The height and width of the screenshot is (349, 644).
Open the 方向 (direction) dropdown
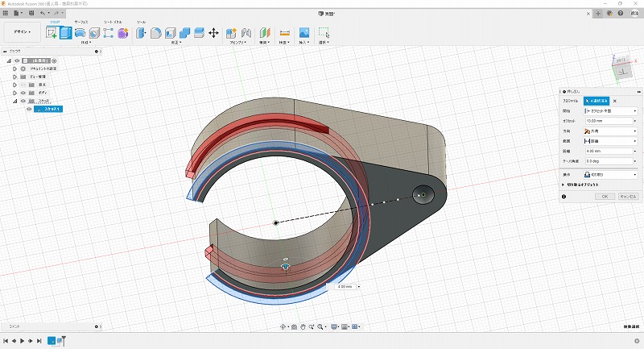pos(611,130)
